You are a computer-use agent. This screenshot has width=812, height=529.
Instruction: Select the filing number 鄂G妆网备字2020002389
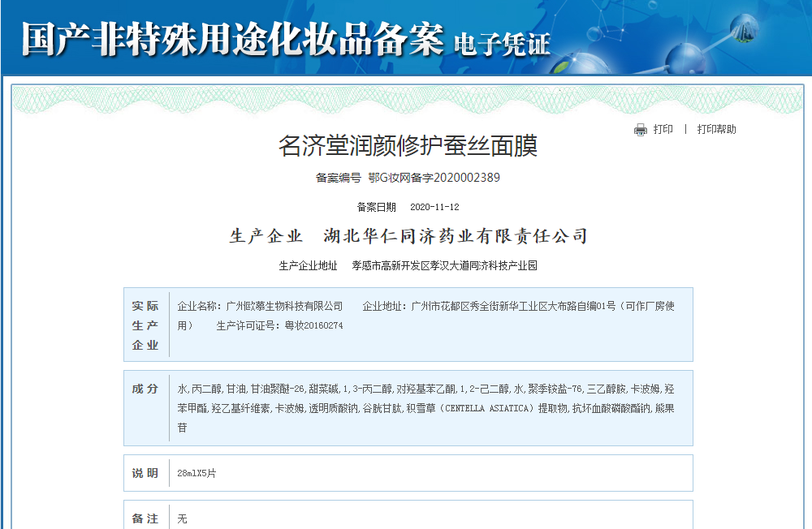434,178
